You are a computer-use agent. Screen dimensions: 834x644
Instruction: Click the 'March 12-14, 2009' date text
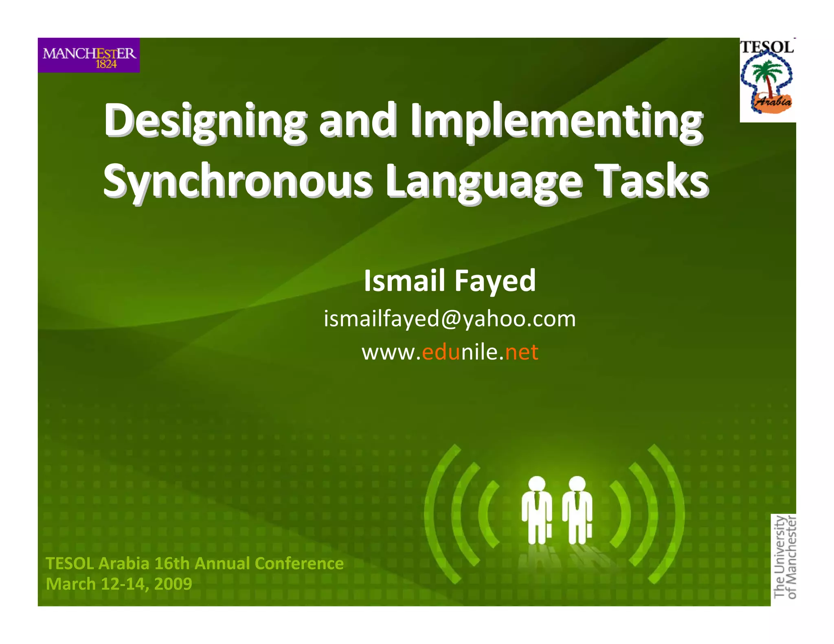pyautogui.click(x=119, y=584)
